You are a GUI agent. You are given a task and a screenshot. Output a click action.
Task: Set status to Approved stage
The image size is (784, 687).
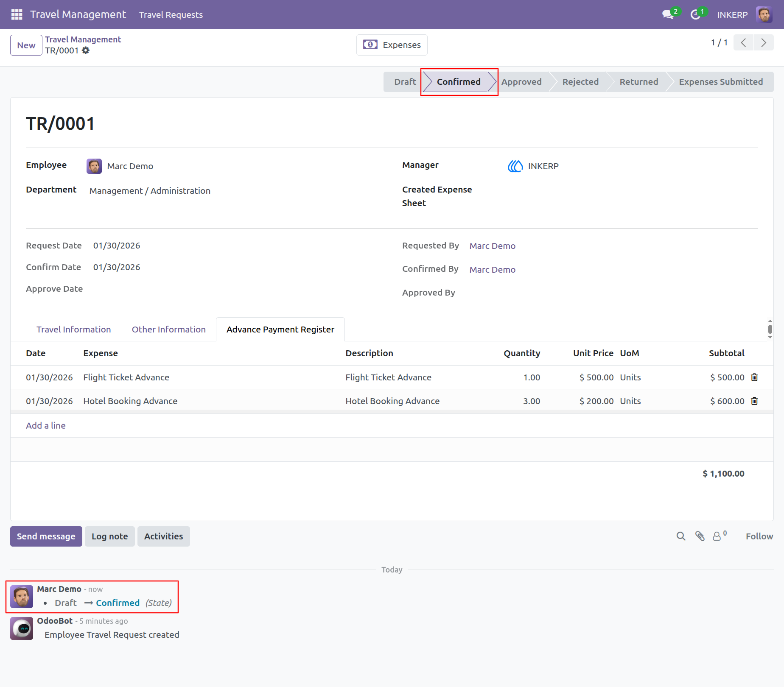coord(521,82)
